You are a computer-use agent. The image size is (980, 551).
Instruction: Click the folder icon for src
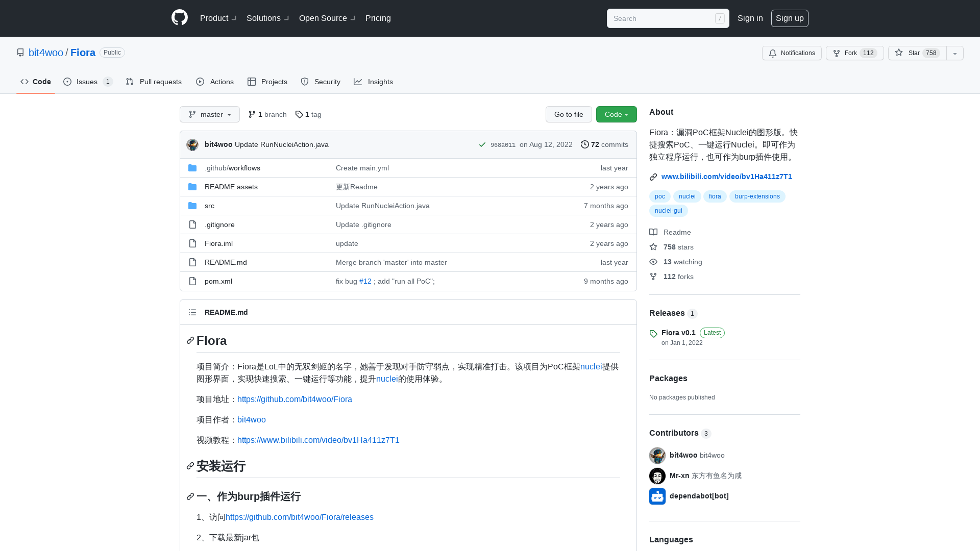point(192,206)
